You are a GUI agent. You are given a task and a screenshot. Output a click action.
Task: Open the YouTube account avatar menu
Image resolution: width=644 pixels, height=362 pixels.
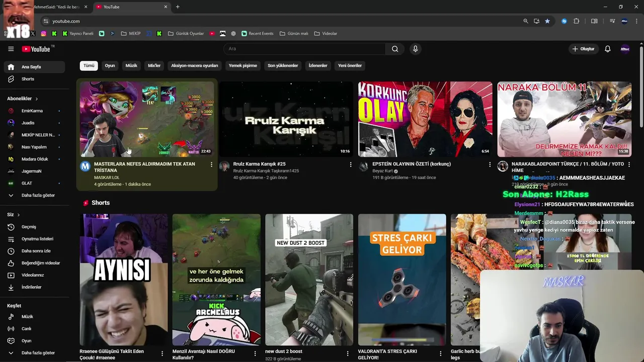point(625,49)
